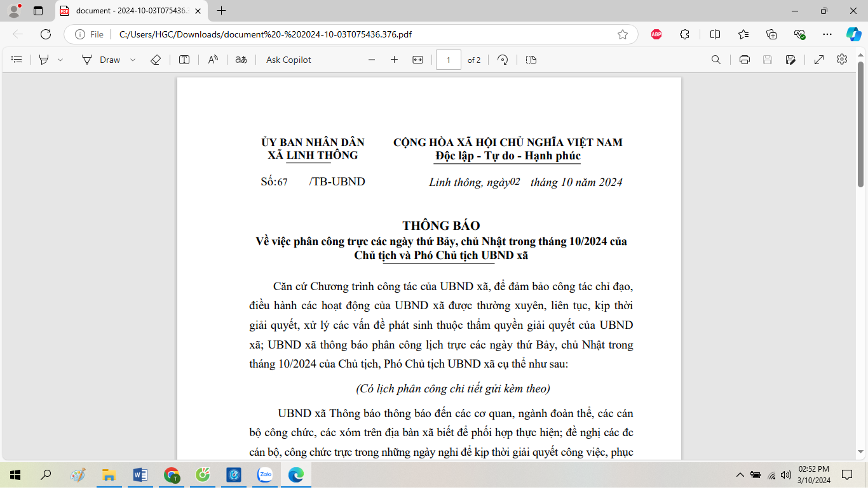Open the Edge profile icon

point(14,11)
